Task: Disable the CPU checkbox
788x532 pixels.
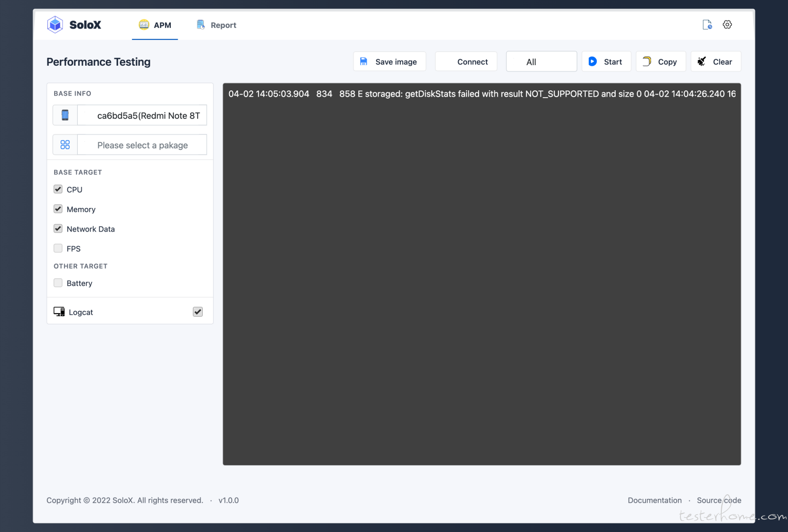Action: 58,189
